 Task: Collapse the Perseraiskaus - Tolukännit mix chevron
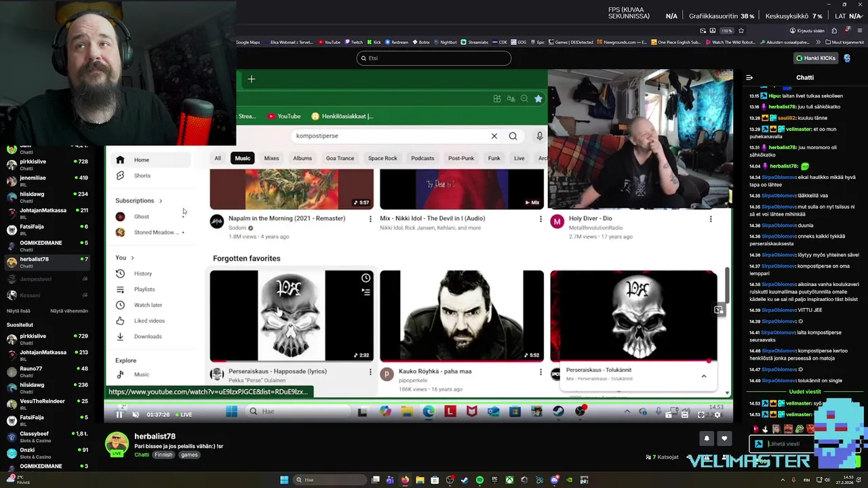click(703, 376)
